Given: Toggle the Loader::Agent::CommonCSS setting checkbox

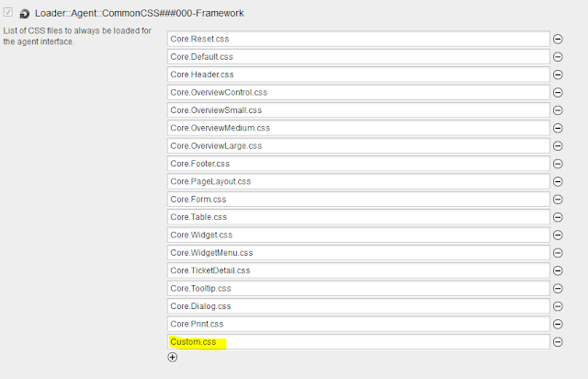Looking at the screenshot, I should tap(8, 12).
